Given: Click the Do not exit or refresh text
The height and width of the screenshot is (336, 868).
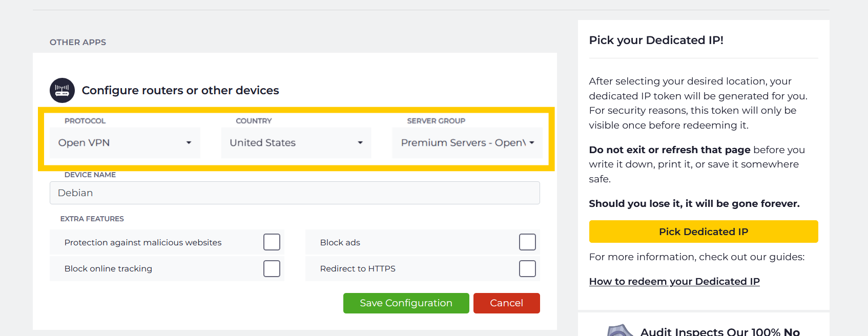Looking at the screenshot, I should [670, 150].
